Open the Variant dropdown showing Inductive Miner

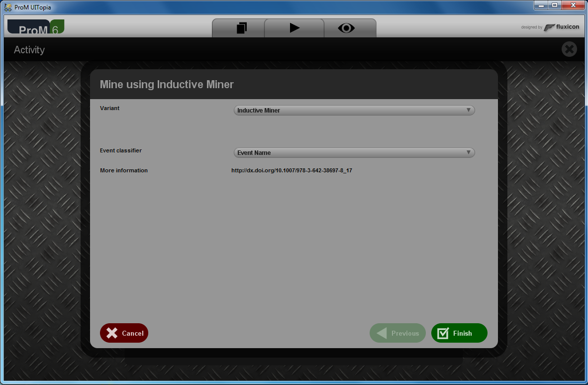pyautogui.click(x=354, y=110)
